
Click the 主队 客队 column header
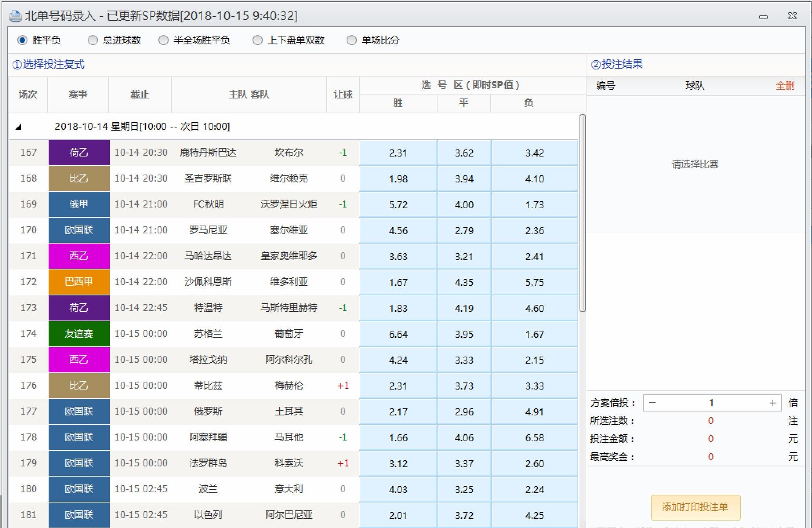pos(249,94)
